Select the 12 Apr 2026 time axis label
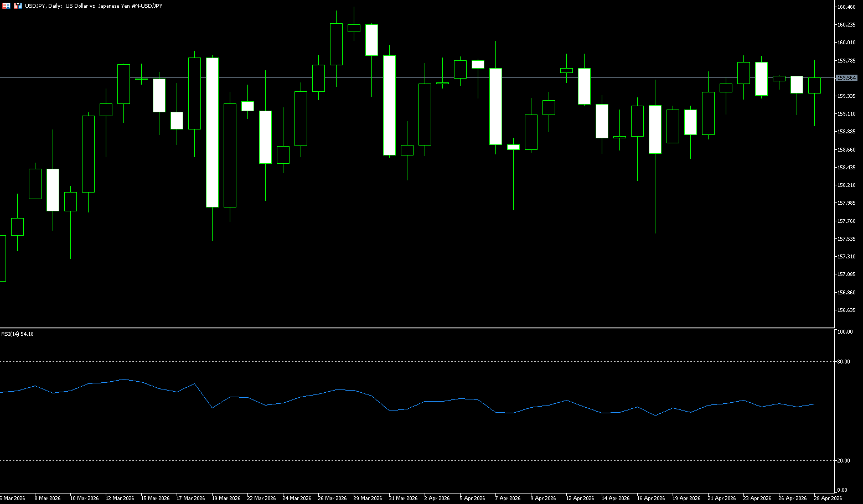Viewport: 863px width, 504px height. tap(580, 498)
